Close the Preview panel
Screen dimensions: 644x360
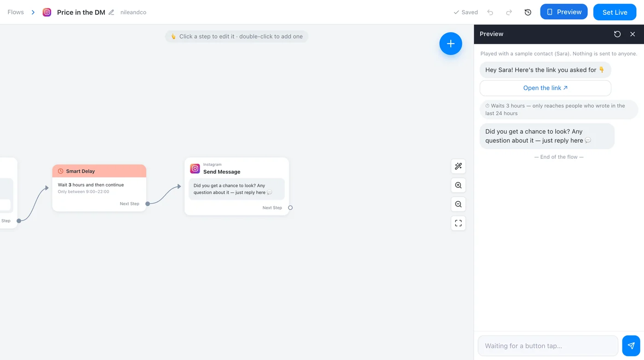(x=632, y=34)
